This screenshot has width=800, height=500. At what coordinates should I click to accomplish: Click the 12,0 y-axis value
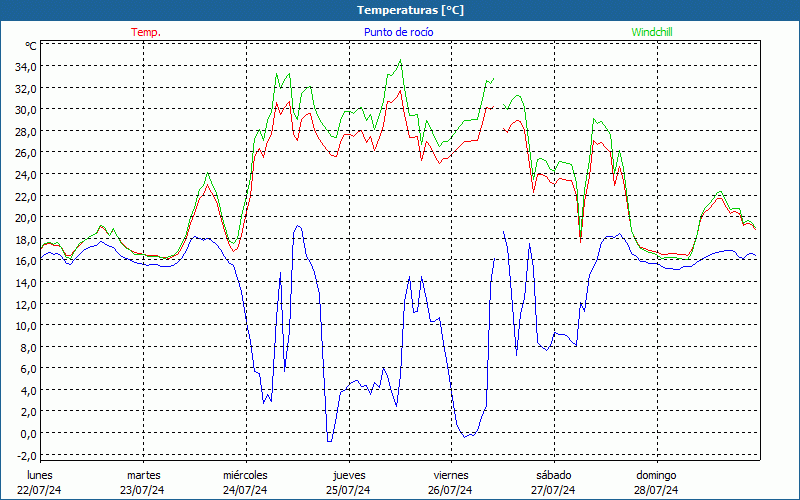26,304
